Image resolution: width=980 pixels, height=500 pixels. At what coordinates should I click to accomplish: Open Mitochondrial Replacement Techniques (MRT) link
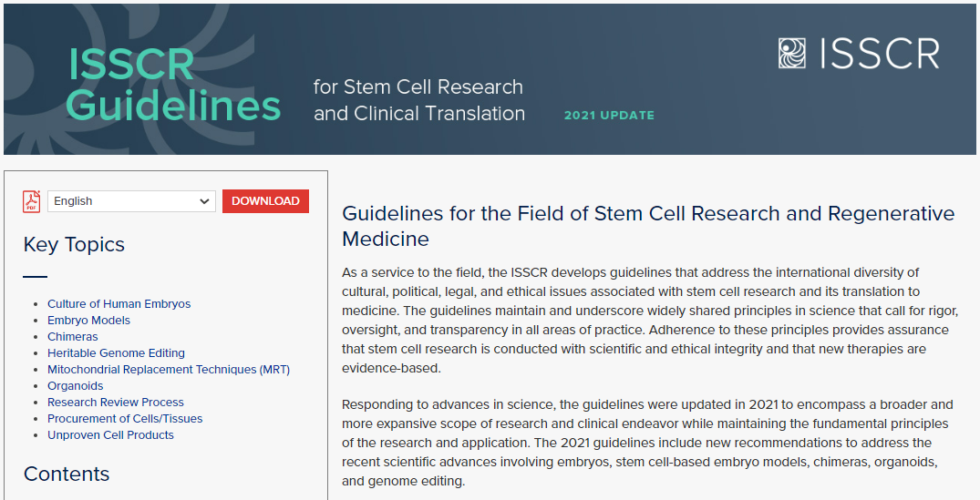point(169,370)
